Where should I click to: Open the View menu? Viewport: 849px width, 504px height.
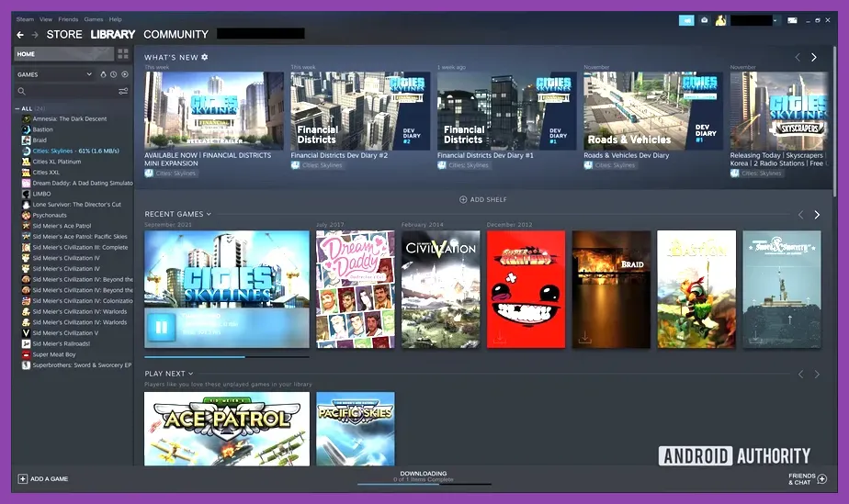[x=46, y=19]
